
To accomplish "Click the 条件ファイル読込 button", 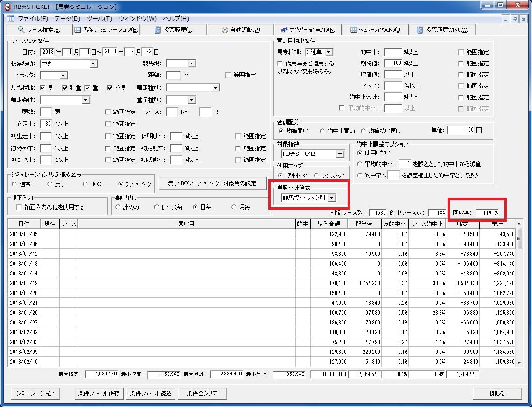I will (x=151, y=393).
